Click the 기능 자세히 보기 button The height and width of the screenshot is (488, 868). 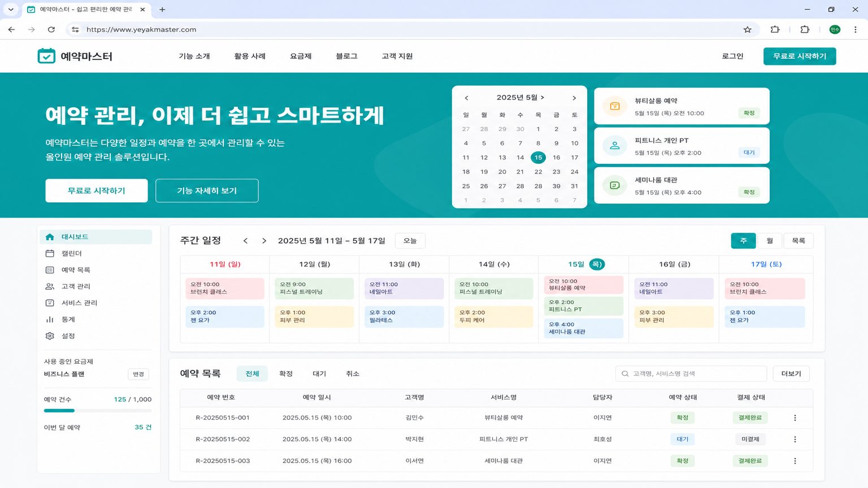(207, 190)
